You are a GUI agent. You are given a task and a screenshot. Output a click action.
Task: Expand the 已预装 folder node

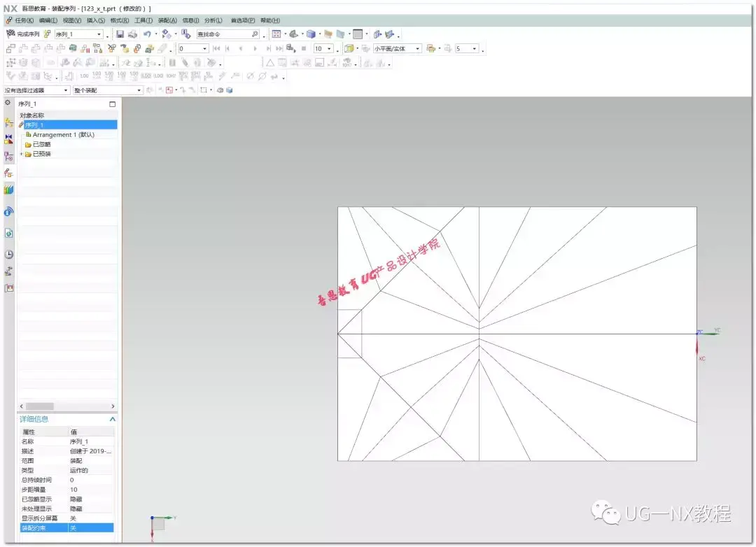point(21,154)
